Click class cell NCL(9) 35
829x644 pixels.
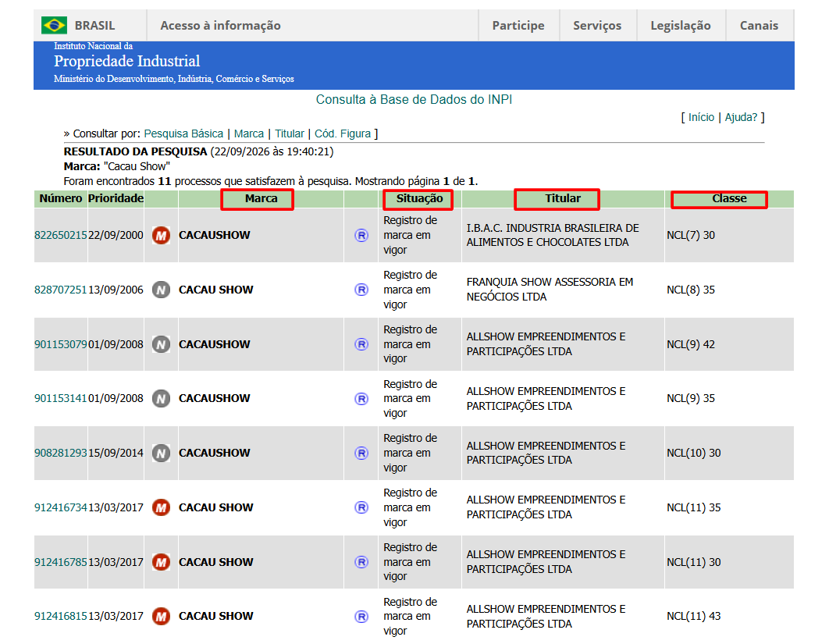pyautogui.click(x=691, y=398)
